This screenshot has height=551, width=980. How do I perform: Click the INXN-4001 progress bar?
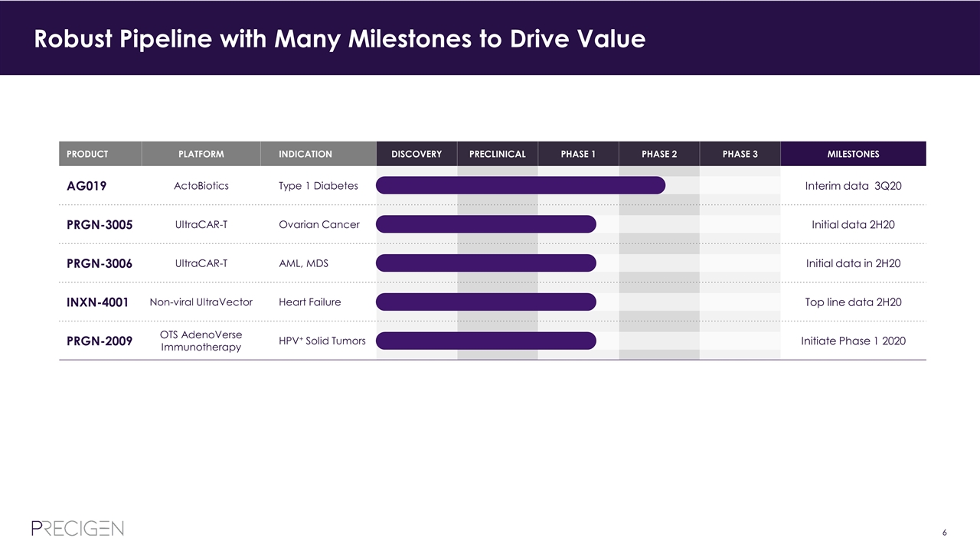[x=486, y=302]
